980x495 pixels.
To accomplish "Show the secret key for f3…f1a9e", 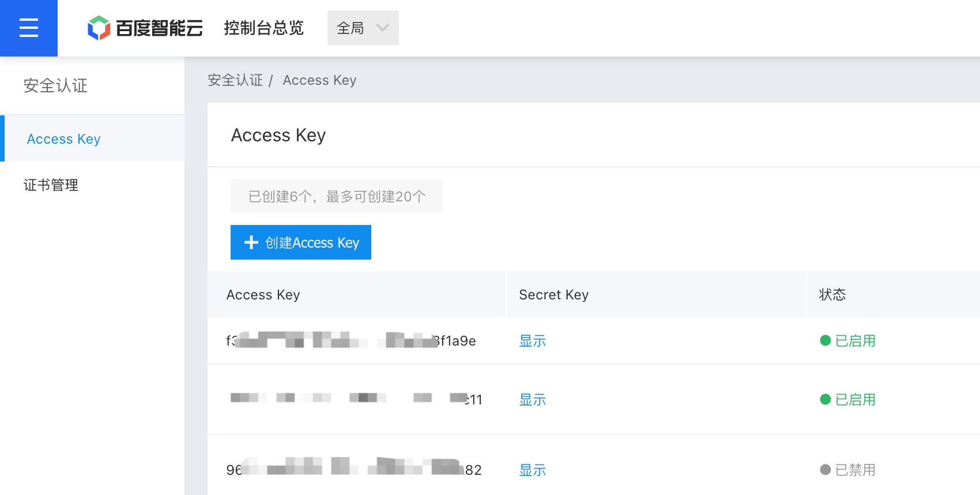I will coord(532,341).
